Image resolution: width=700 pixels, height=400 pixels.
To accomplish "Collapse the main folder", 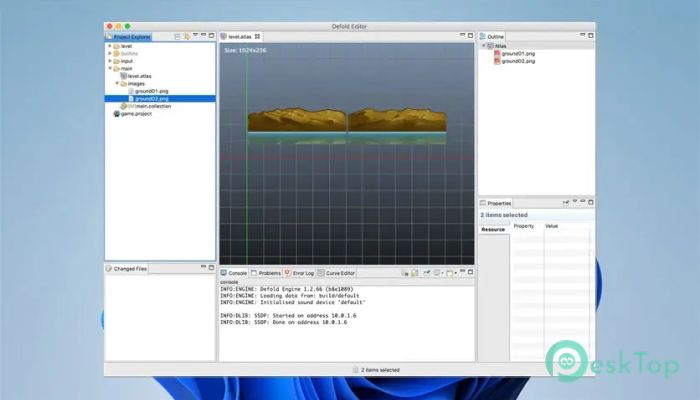I will click(x=110, y=68).
